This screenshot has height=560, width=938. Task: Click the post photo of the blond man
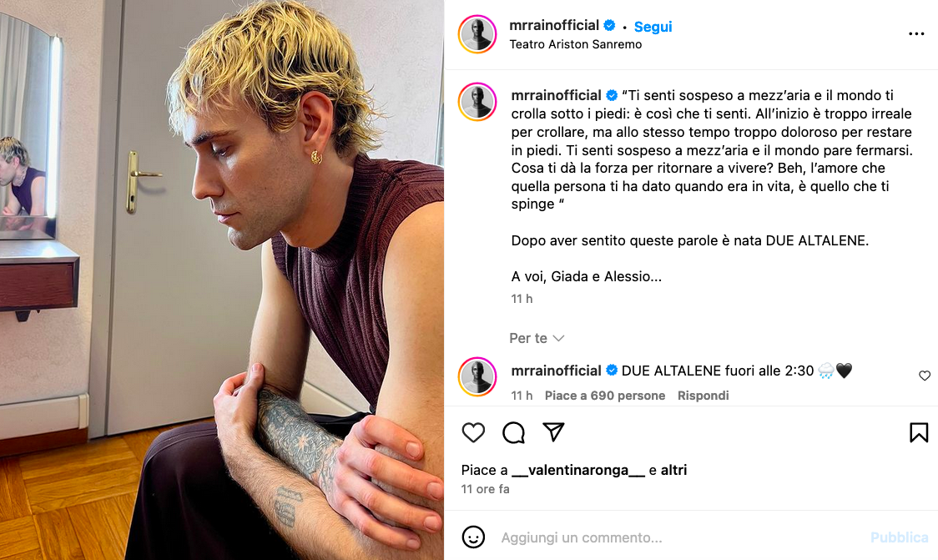point(222,280)
